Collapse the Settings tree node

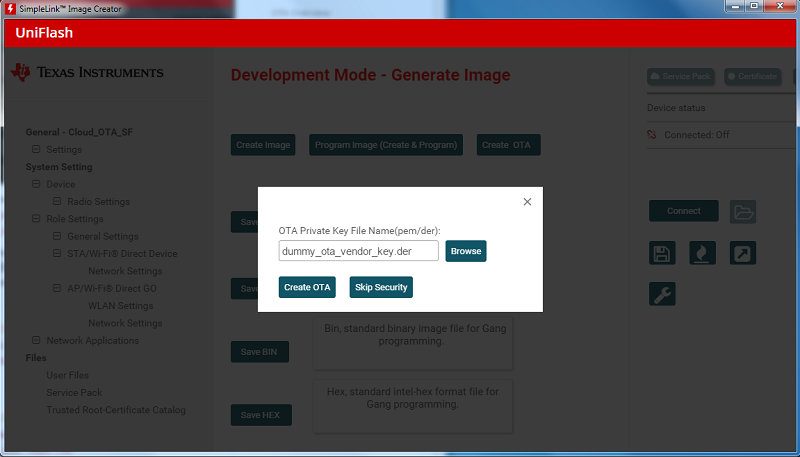pyautogui.click(x=36, y=149)
